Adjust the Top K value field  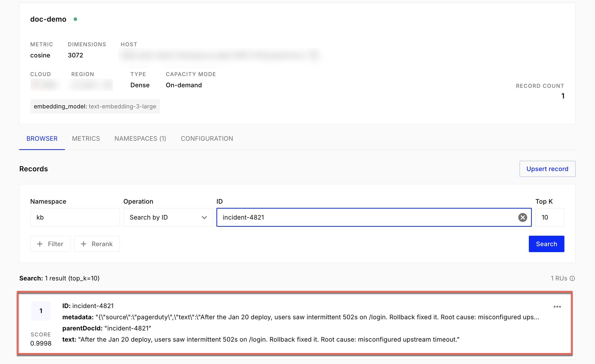[x=549, y=217]
